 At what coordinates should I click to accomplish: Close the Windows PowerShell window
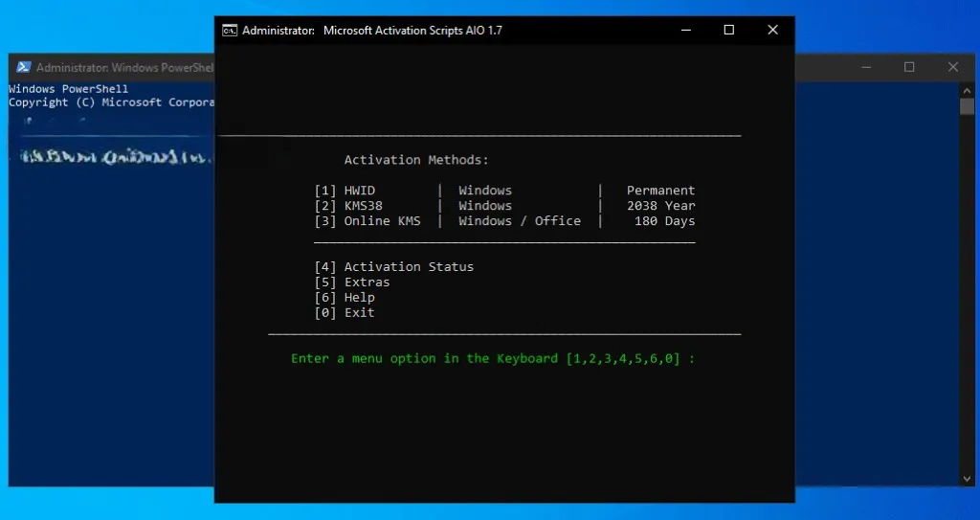[952, 67]
